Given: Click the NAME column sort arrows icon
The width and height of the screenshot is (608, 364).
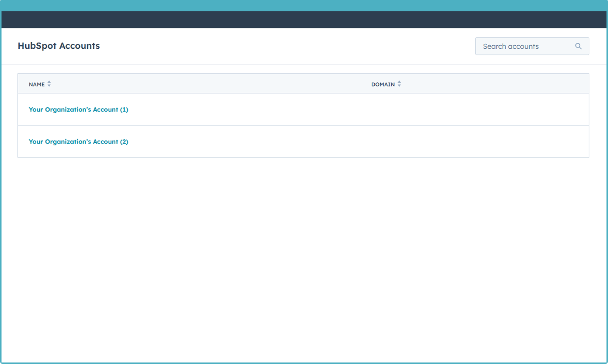Looking at the screenshot, I should (49, 84).
